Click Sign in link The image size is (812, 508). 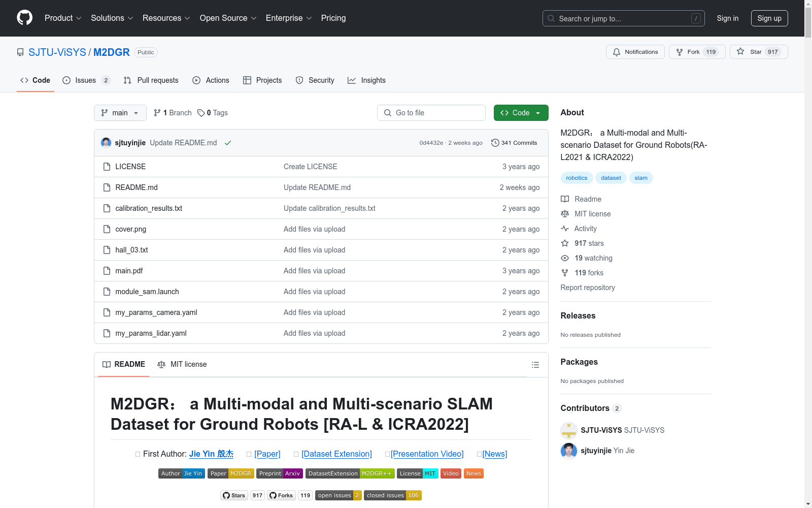tap(727, 18)
